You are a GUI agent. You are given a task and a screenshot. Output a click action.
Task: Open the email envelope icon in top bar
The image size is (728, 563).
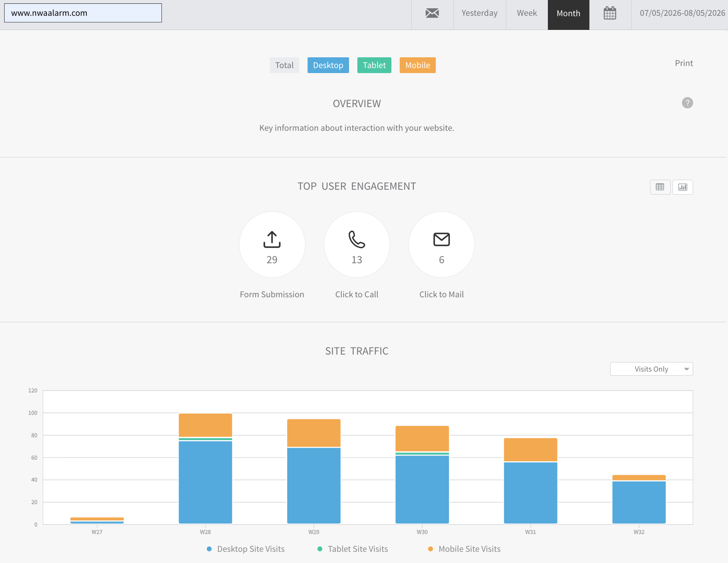[x=432, y=13]
